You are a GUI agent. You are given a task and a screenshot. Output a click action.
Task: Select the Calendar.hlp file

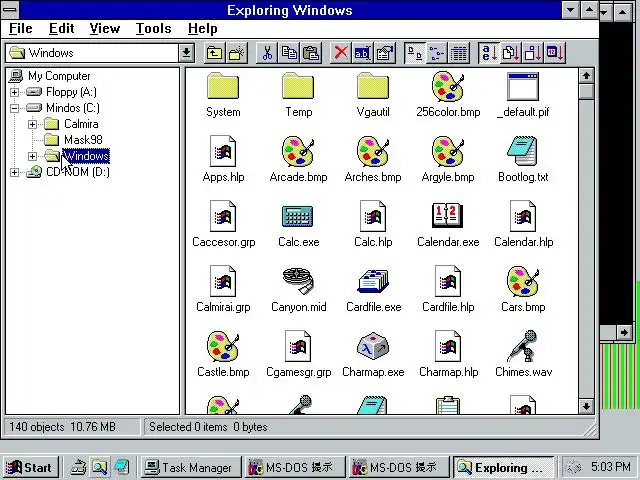[x=523, y=224]
